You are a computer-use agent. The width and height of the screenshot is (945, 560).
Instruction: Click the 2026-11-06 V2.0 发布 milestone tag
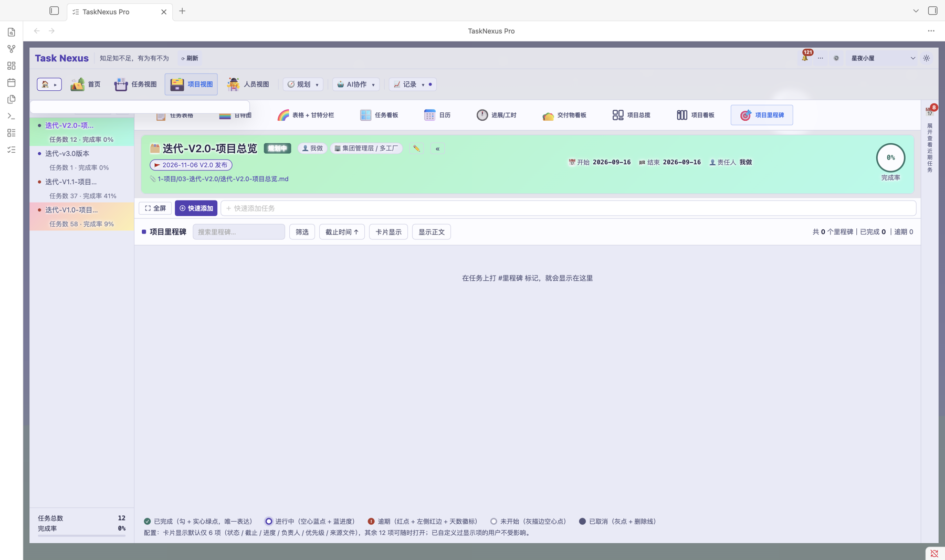pos(191,165)
